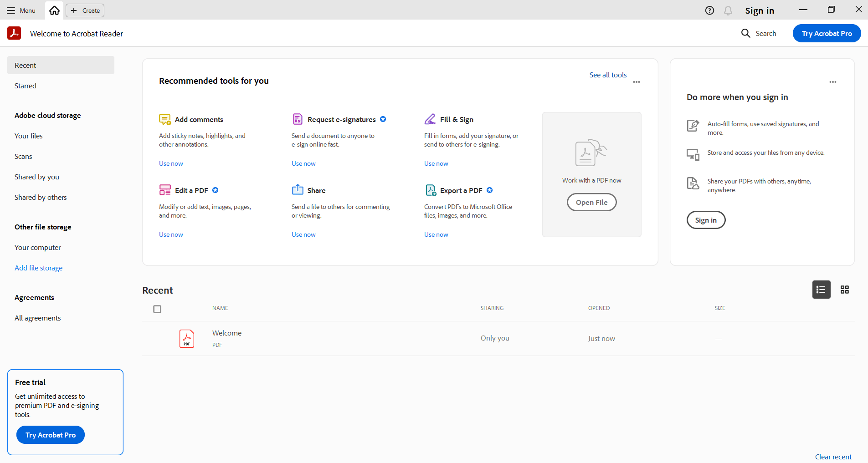Sort by the OPENED column header

click(599, 308)
